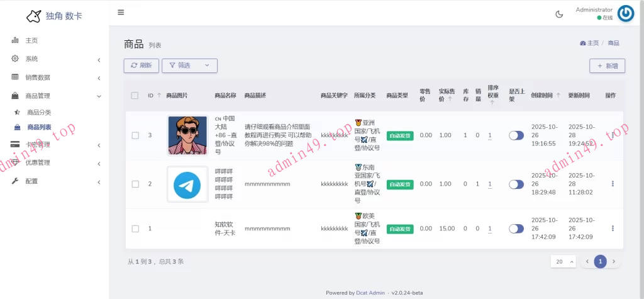Click the 新增 button to add product
Screen dimensions: 644x299
(x=607, y=65)
